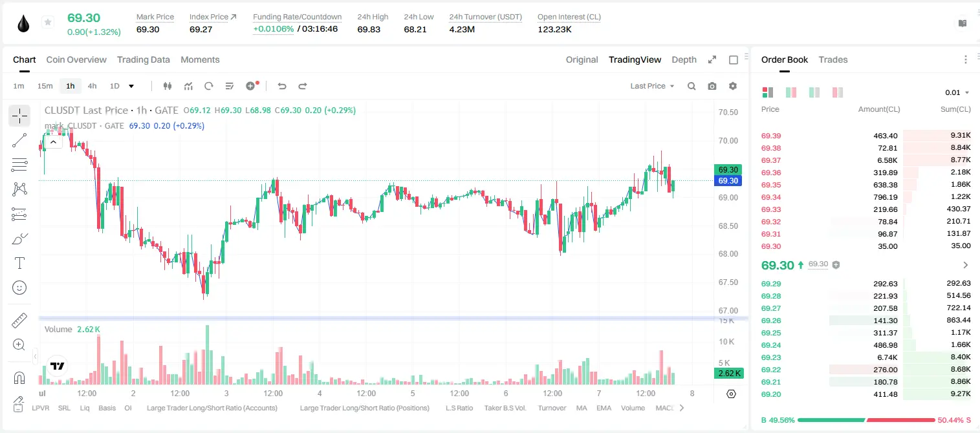Select the text annotation tool
The image size is (980, 433).
(19, 263)
